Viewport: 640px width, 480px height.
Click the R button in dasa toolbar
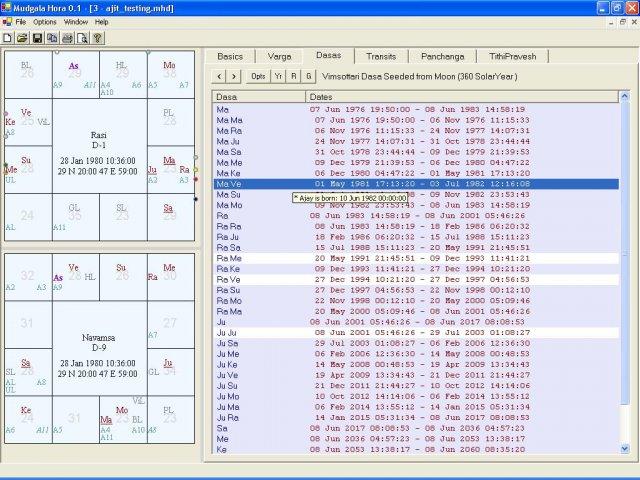pos(294,75)
